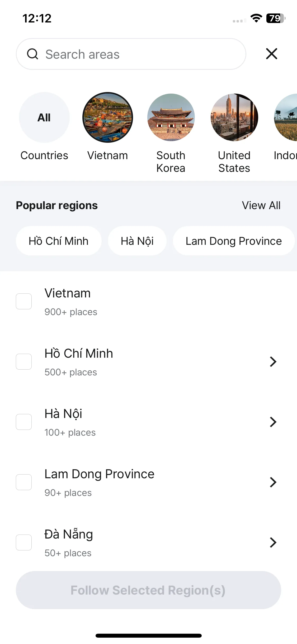Tick the Đà Nẵng checkbox
The width and height of the screenshot is (297, 644).
pyautogui.click(x=24, y=542)
